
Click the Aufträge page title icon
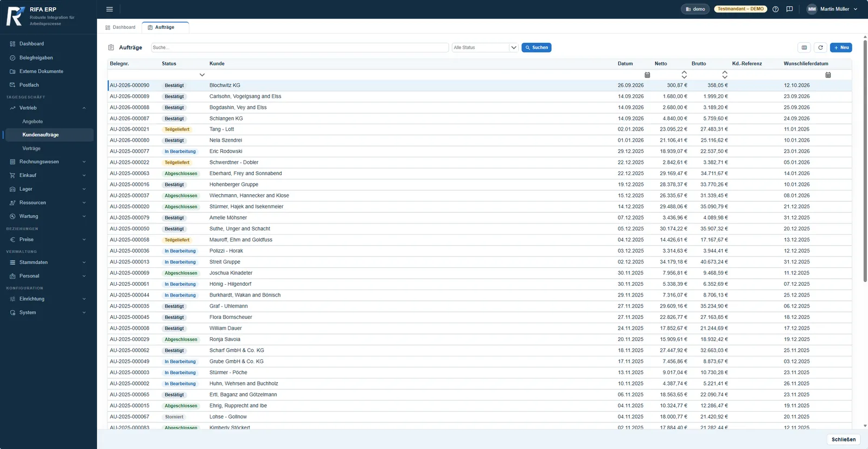pos(111,48)
